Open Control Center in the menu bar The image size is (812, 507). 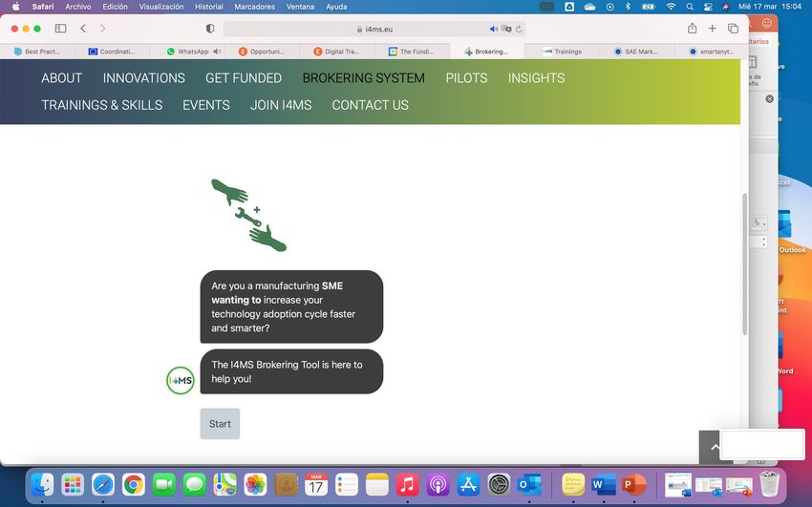coord(708,7)
